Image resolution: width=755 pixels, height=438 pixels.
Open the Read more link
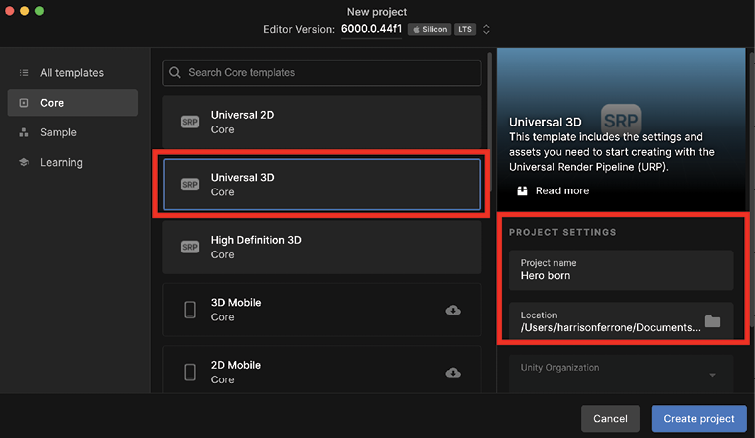pyautogui.click(x=562, y=191)
